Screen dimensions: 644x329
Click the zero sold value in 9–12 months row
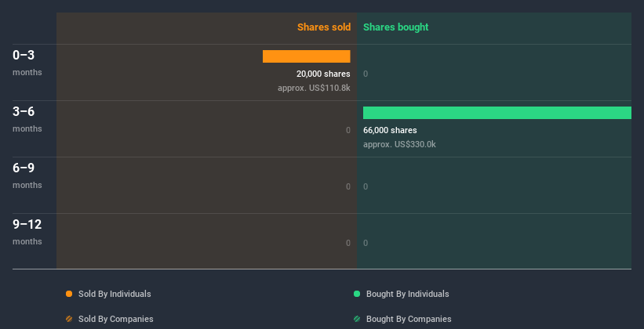coord(348,243)
